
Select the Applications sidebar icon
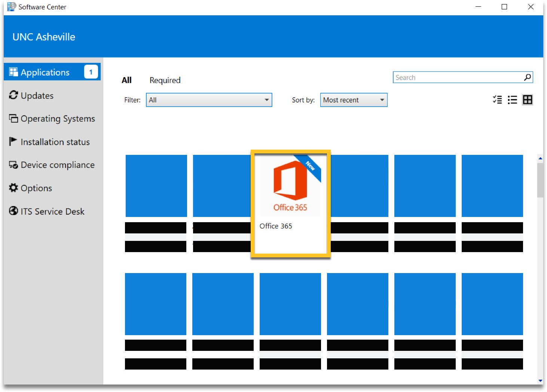click(x=13, y=72)
